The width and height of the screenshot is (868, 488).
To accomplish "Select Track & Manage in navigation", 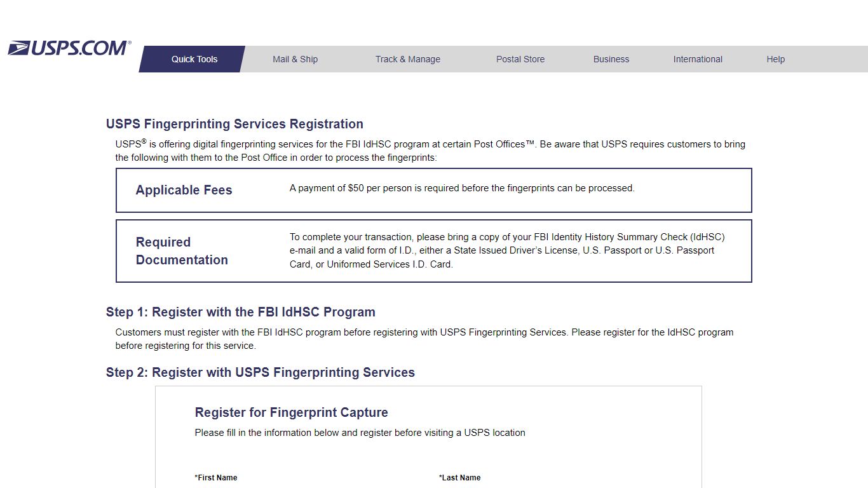I will click(408, 59).
